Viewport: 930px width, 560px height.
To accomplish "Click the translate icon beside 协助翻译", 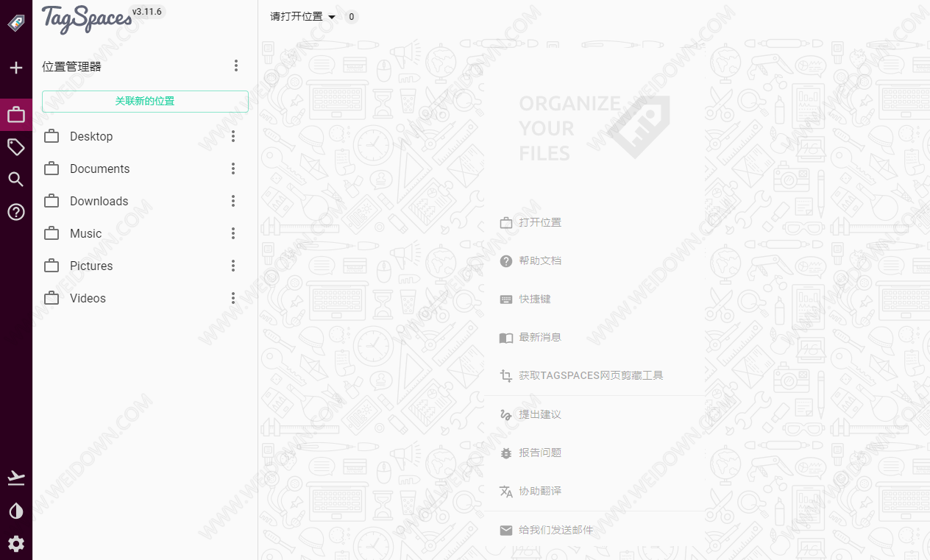I will click(x=506, y=491).
